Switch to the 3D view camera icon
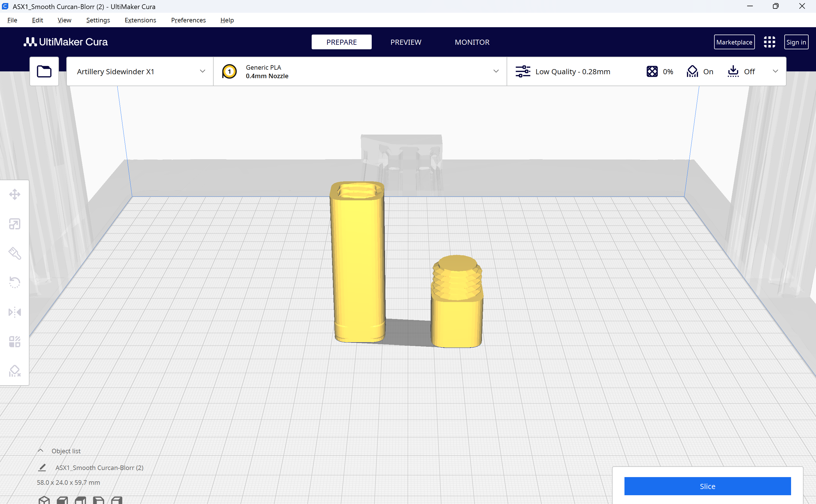816x504 pixels. (44, 500)
